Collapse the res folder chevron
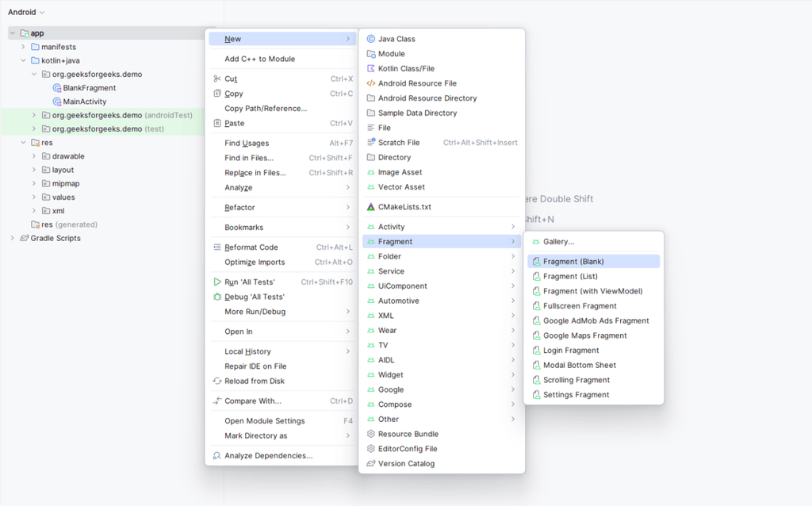 click(23, 143)
